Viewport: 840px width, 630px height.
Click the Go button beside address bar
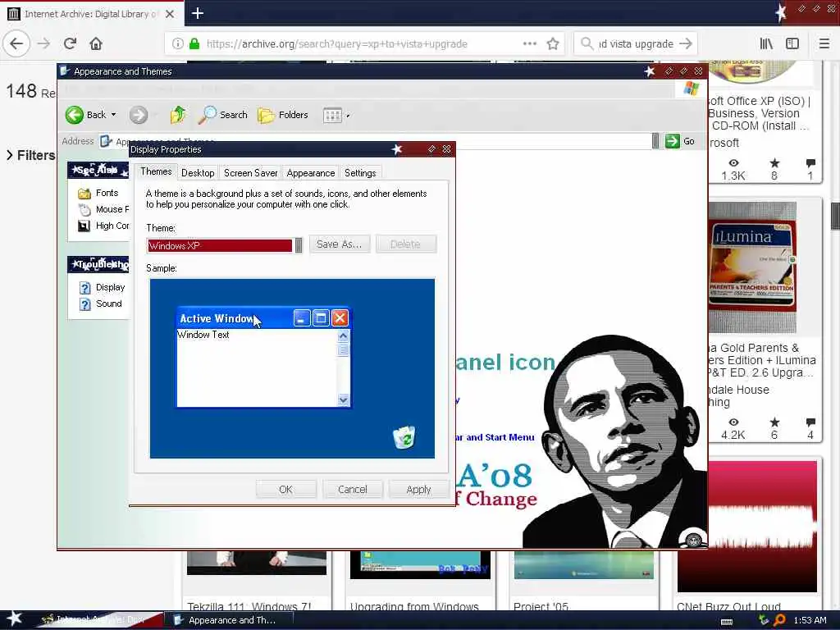click(x=680, y=141)
